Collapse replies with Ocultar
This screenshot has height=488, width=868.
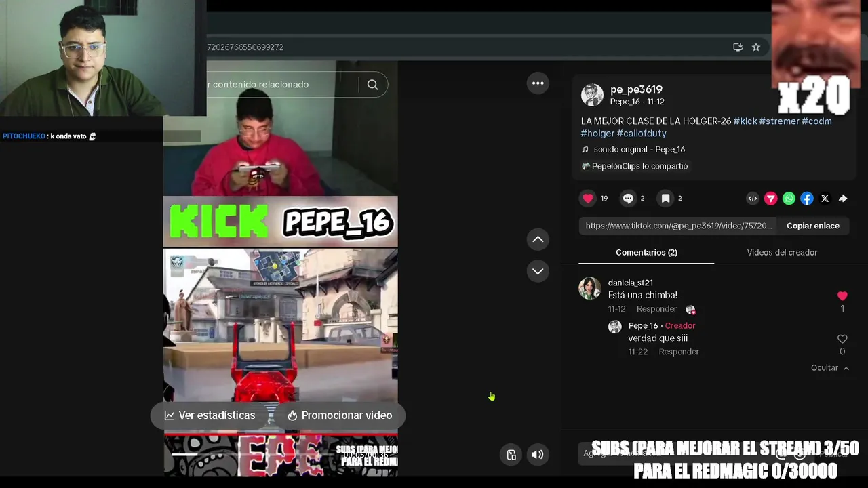[x=830, y=368]
